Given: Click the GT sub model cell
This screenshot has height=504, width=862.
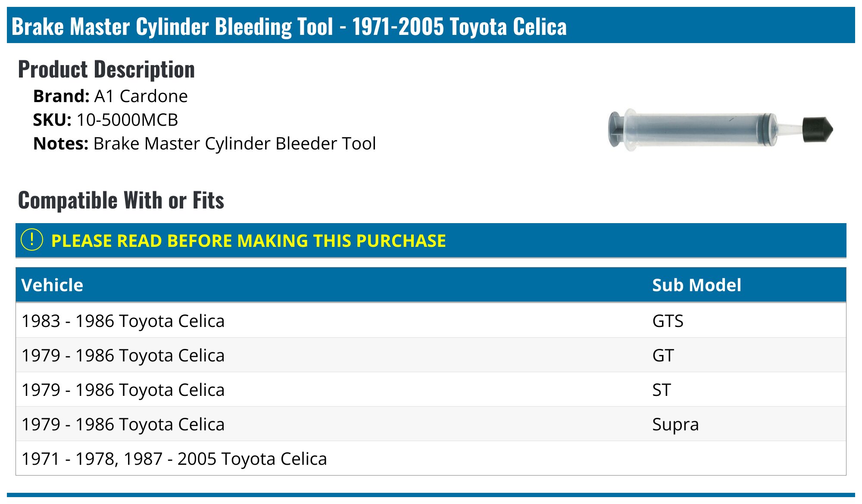Looking at the screenshot, I should pyautogui.click(x=663, y=355).
